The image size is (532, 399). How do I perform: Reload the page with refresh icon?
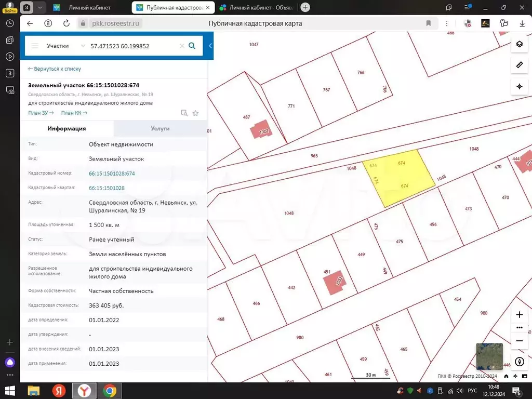coord(66,23)
